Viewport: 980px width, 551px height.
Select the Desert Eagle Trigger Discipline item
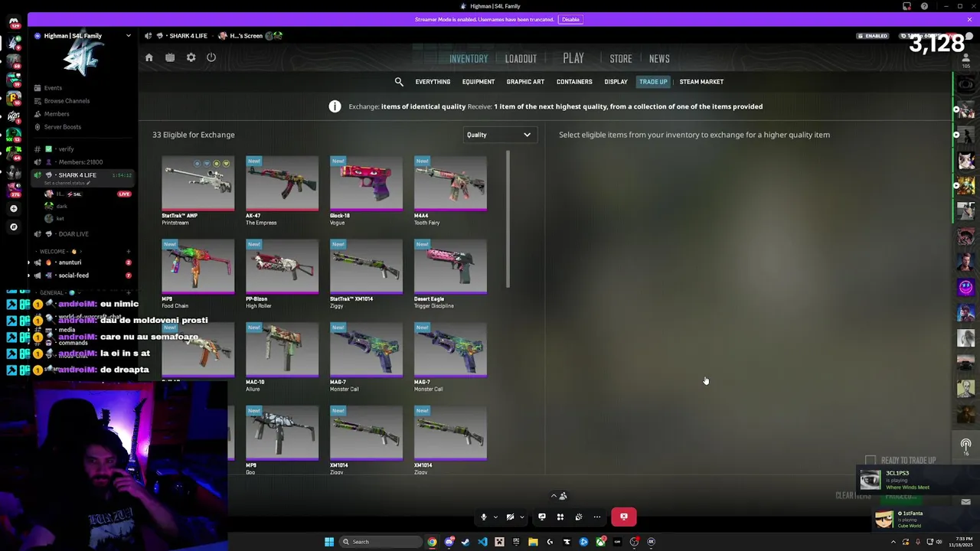point(450,274)
